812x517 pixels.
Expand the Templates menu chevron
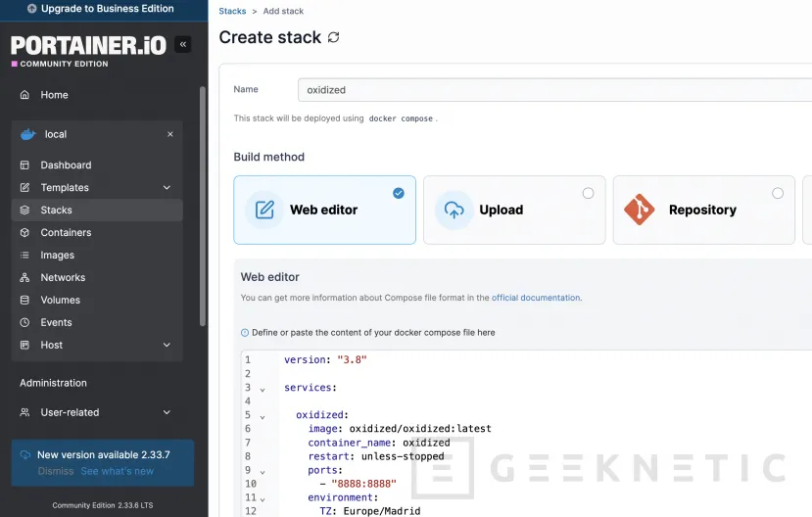(x=167, y=187)
